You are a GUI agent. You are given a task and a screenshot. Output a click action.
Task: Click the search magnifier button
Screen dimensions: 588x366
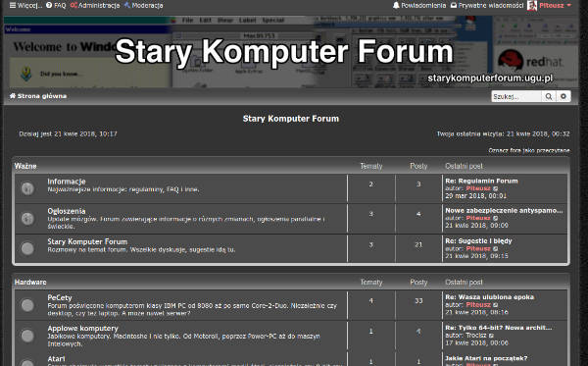549,96
